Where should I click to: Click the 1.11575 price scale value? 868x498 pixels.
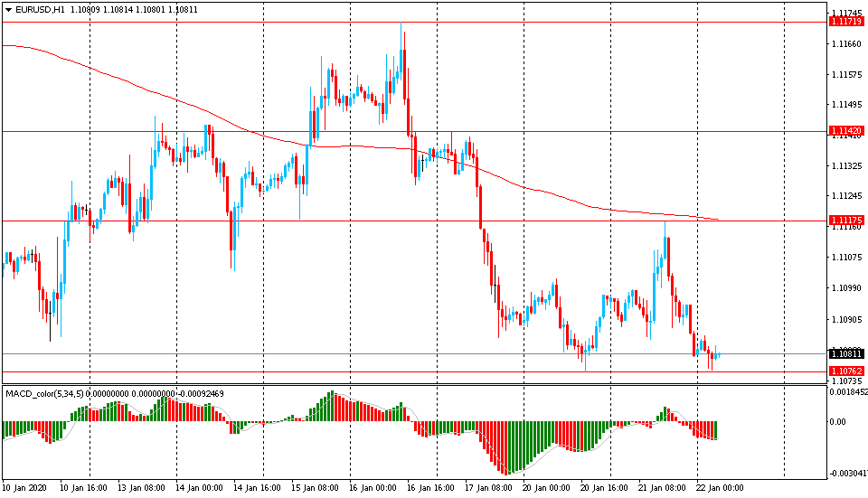[846, 74]
